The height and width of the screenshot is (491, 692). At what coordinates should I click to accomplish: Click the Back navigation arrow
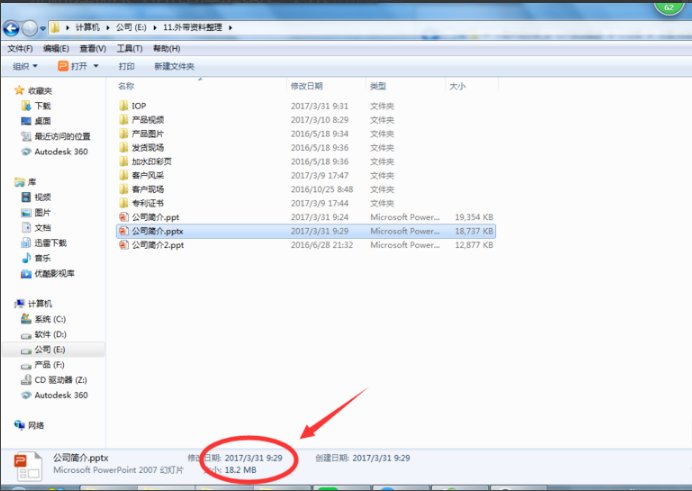pos(11,29)
